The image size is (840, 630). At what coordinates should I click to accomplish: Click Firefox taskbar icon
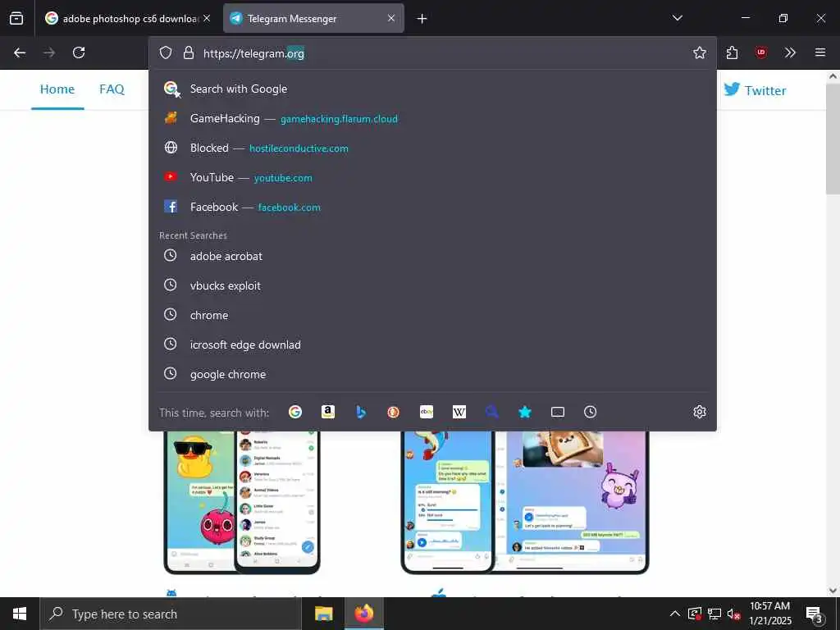363,614
